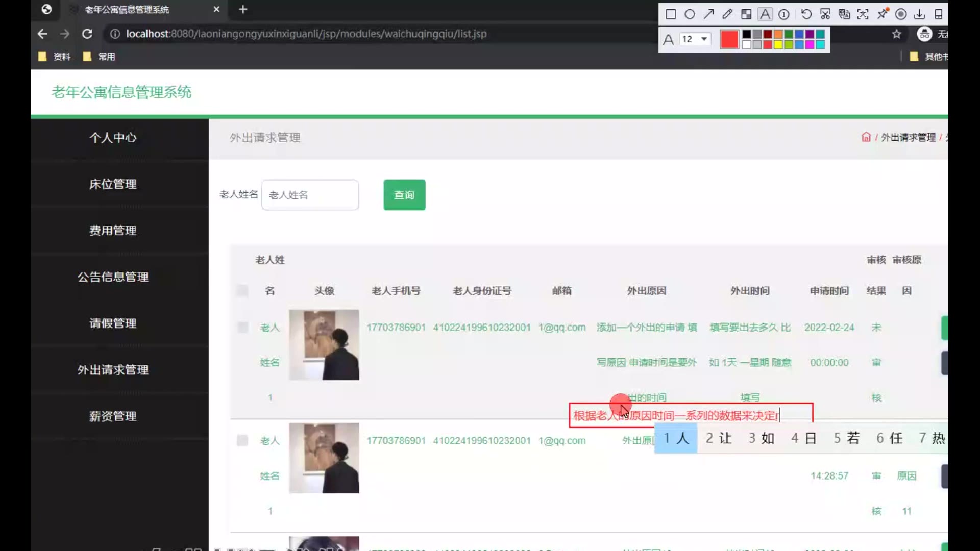The height and width of the screenshot is (551, 980).
Task: Open 床位管理 in the sidebar
Action: (113, 184)
